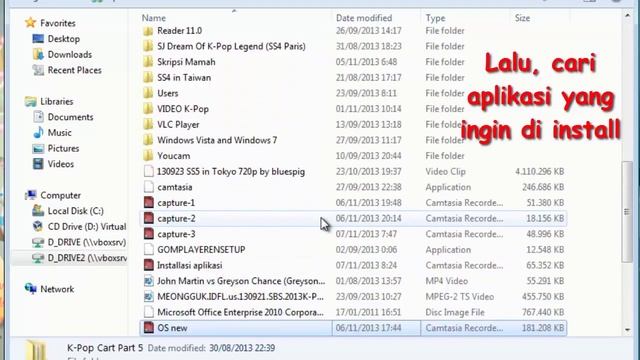This screenshot has height=360, width=640.
Task: Click size value 246.686 KB
Action: (x=543, y=187)
